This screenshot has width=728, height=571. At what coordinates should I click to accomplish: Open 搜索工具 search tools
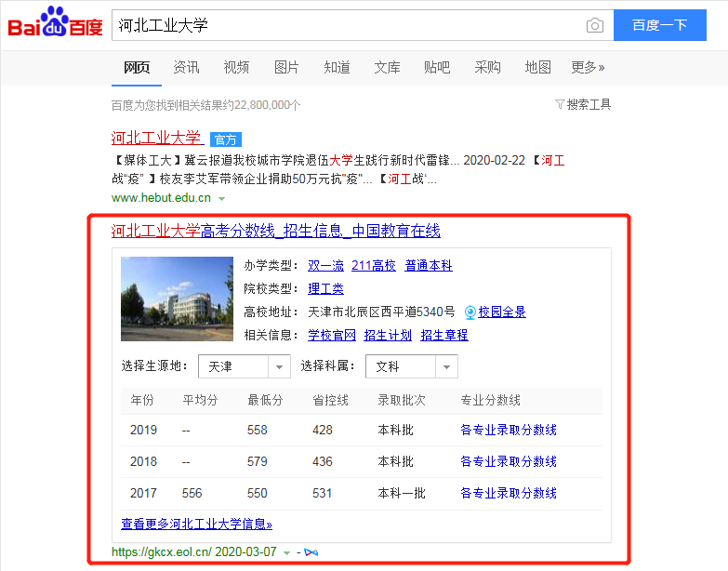click(x=589, y=104)
